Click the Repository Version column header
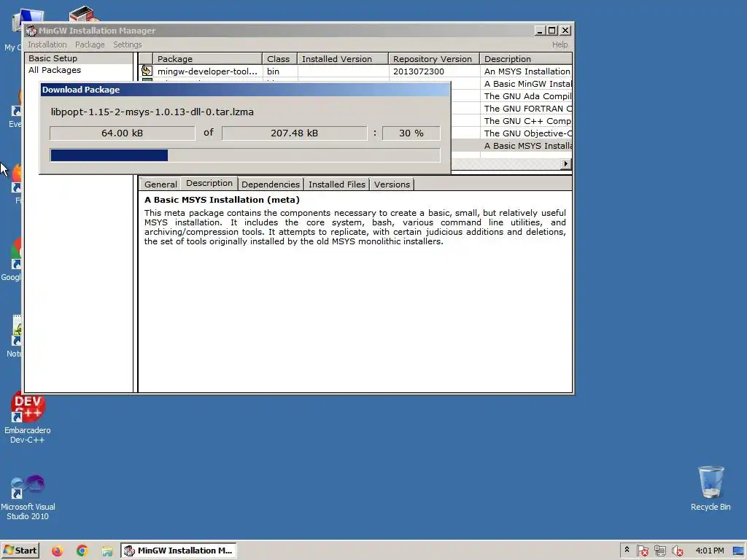747x560 pixels. pyautogui.click(x=434, y=58)
